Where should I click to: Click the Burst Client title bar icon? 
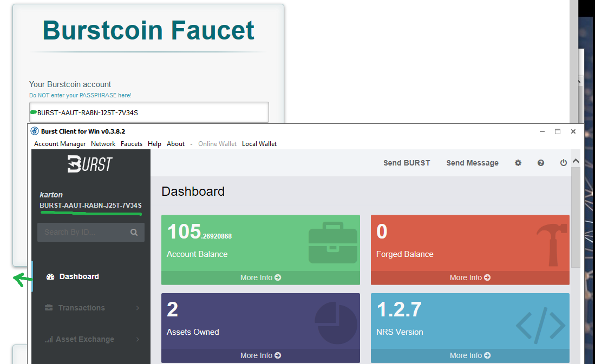(x=35, y=131)
